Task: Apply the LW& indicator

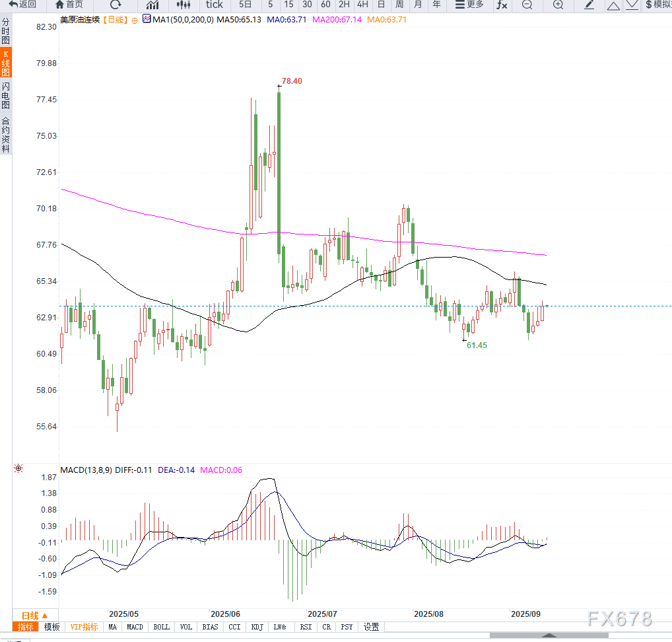Action: point(280,627)
